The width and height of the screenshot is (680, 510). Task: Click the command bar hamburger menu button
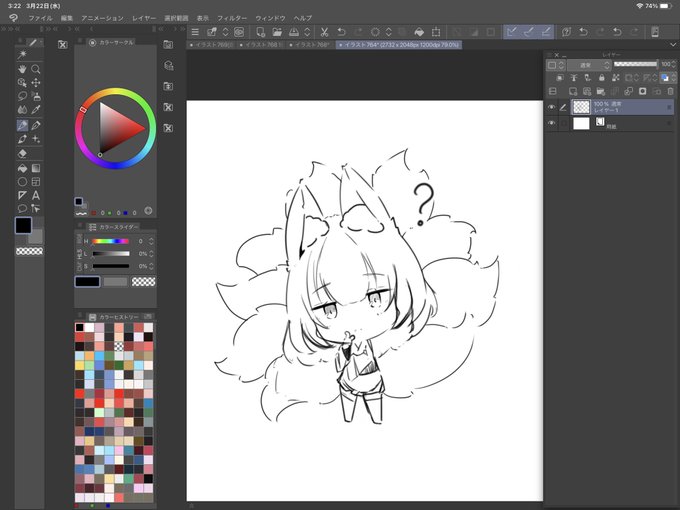point(195,32)
